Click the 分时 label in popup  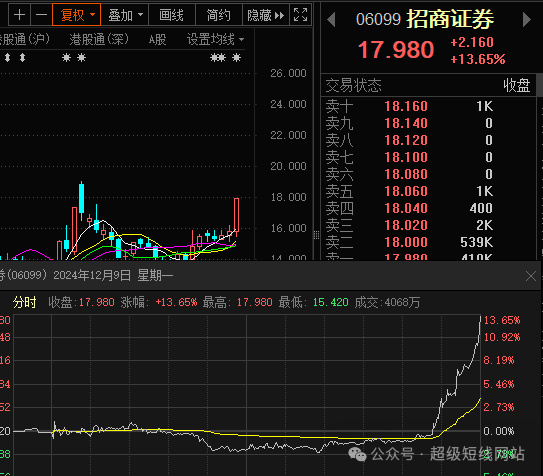click(x=25, y=303)
